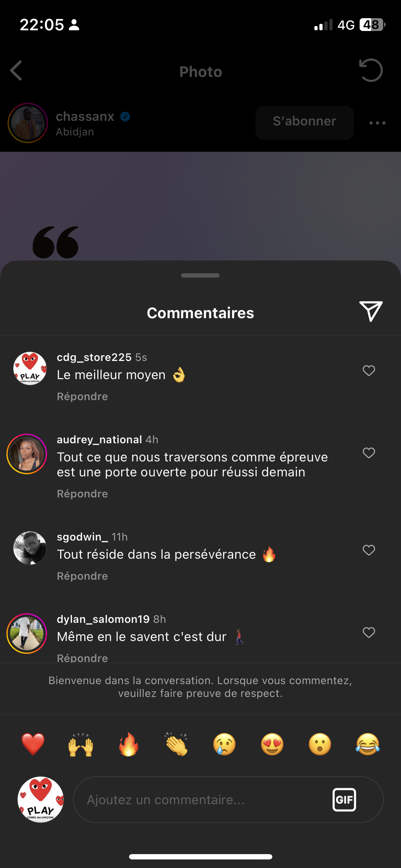Like the cdg_store225 comment
The height and width of the screenshot is (868, 401).
(x=369, y=371)
